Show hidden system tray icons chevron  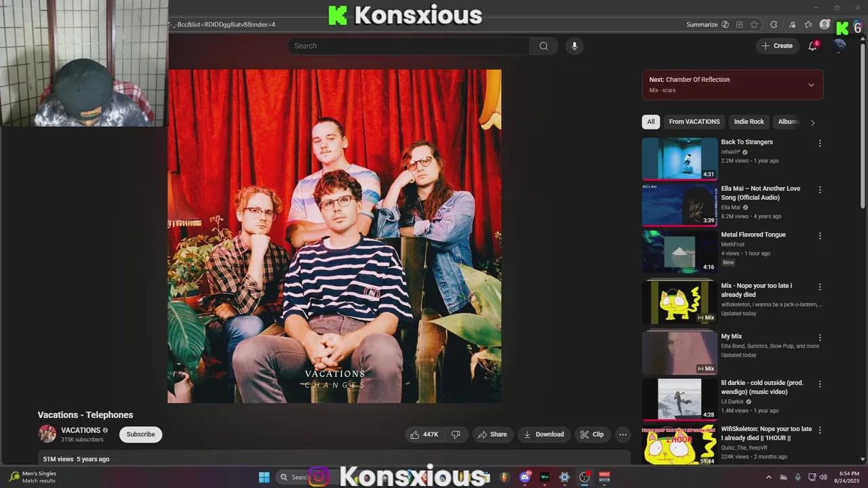pos(768,477)
